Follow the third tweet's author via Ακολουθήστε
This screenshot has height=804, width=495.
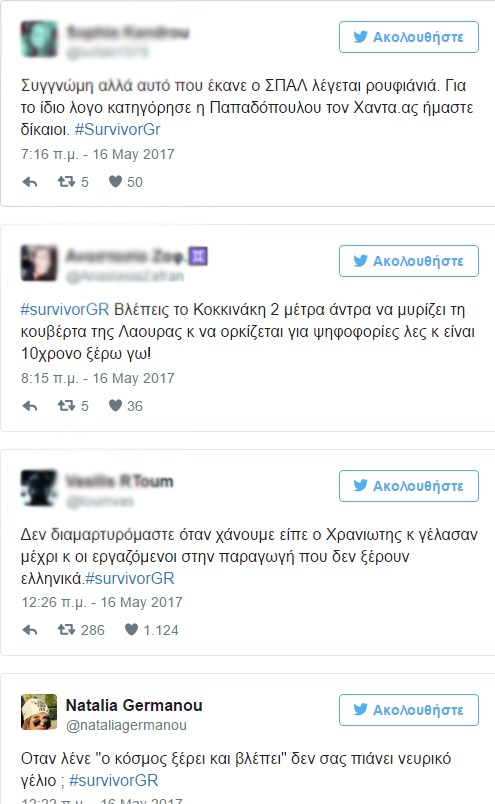pos(409,486)
